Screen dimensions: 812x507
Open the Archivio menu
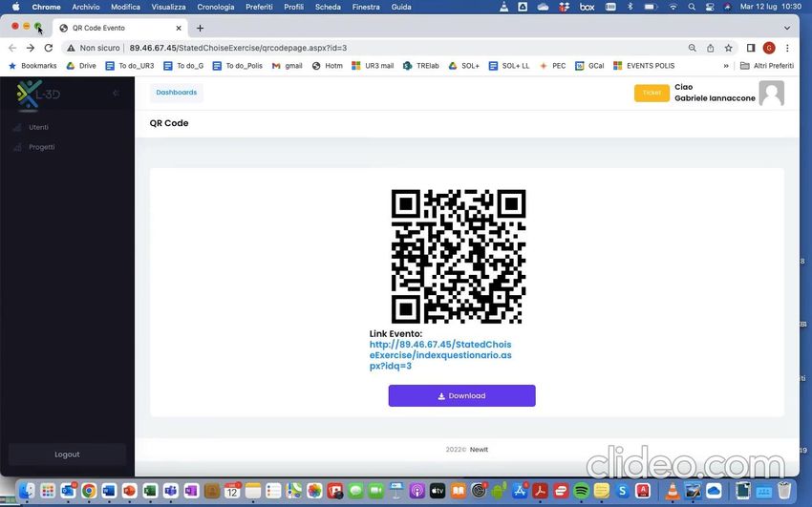click(x=85, y=7)
